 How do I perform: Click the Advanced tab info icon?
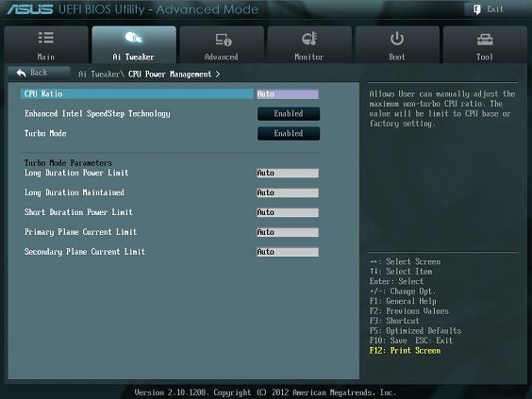(224, 40)
